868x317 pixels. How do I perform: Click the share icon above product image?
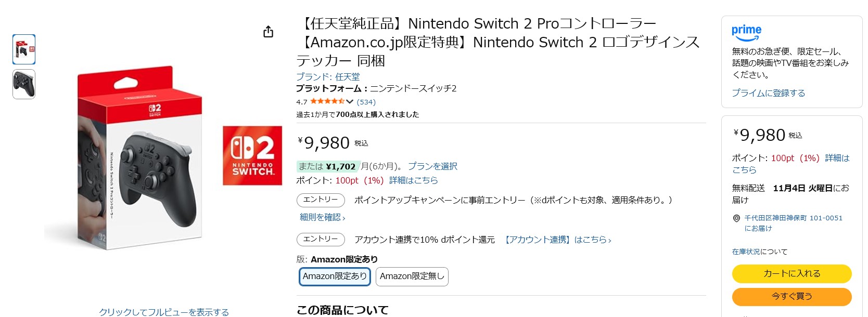click(268, 32)
